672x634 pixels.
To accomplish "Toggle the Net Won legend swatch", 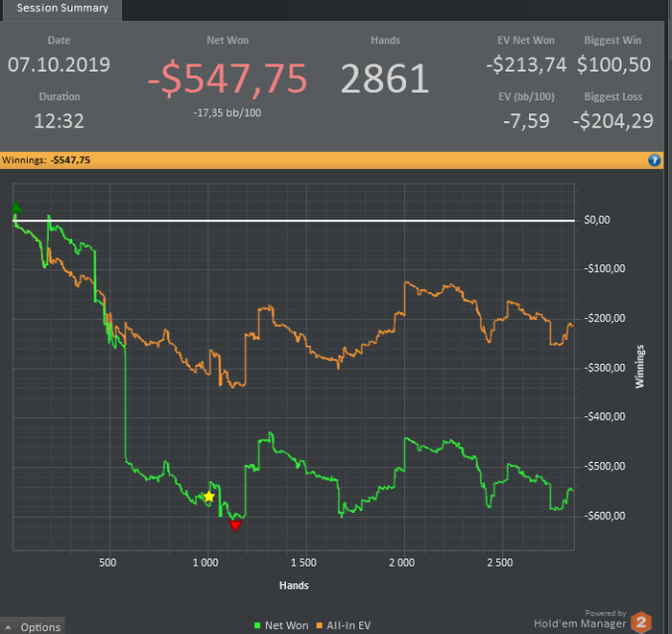I will tap(257, 625).
